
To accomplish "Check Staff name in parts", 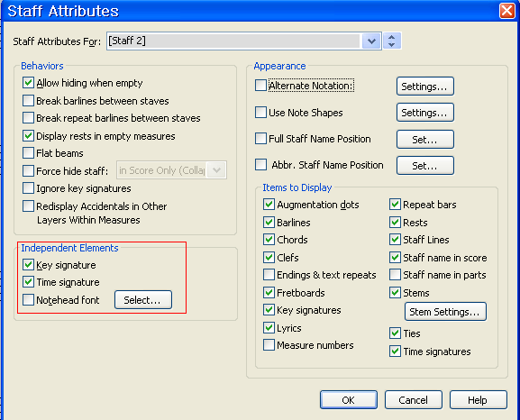I will pyautogui.click(x=395, y=275).
